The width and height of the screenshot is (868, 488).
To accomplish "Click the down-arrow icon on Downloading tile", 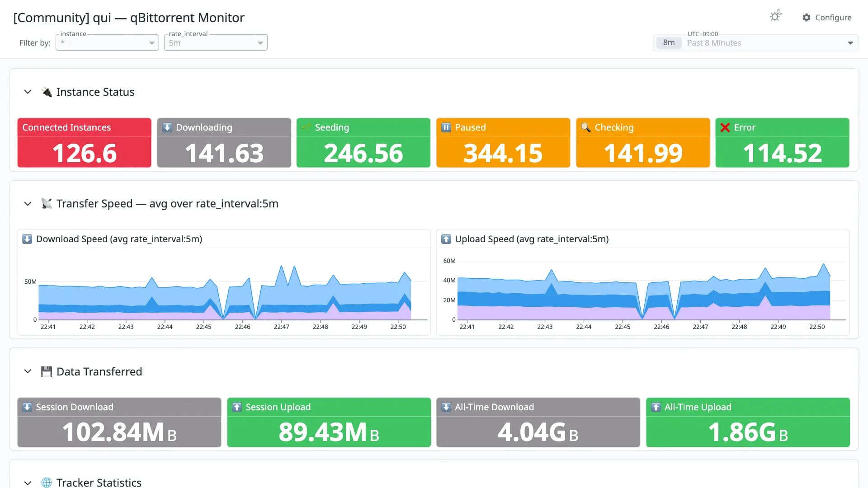I will [167, 127].
